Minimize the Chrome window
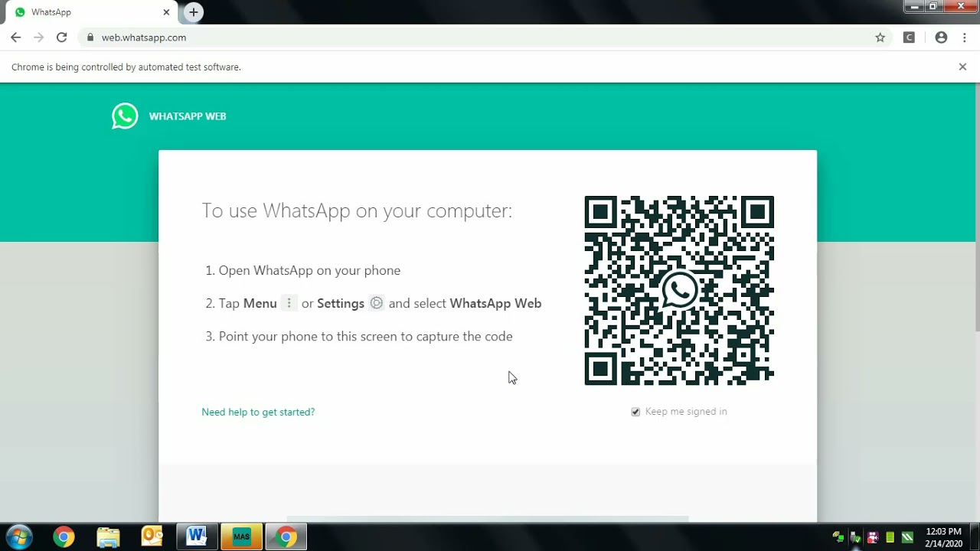 [x=914, y=6]
